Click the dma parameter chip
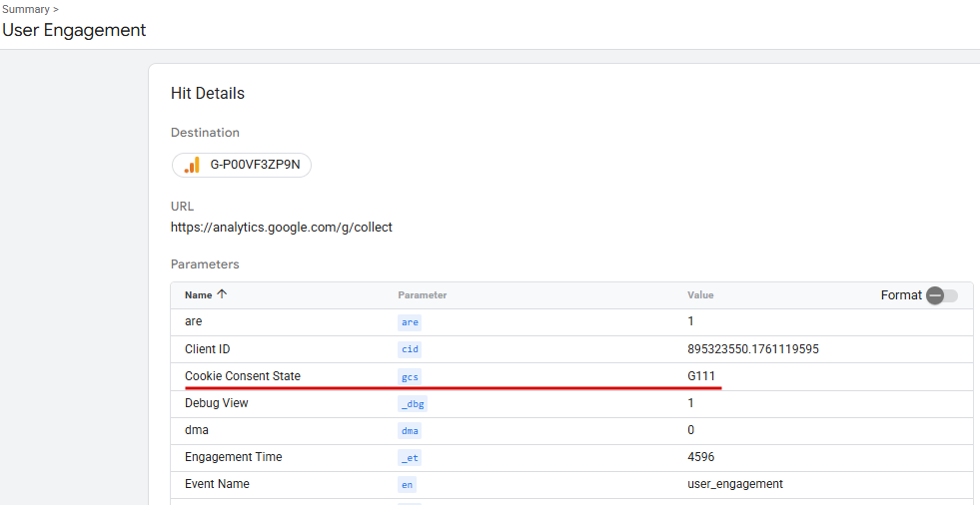980x505 pixels. pyautogui.click(x=410, y=430)
